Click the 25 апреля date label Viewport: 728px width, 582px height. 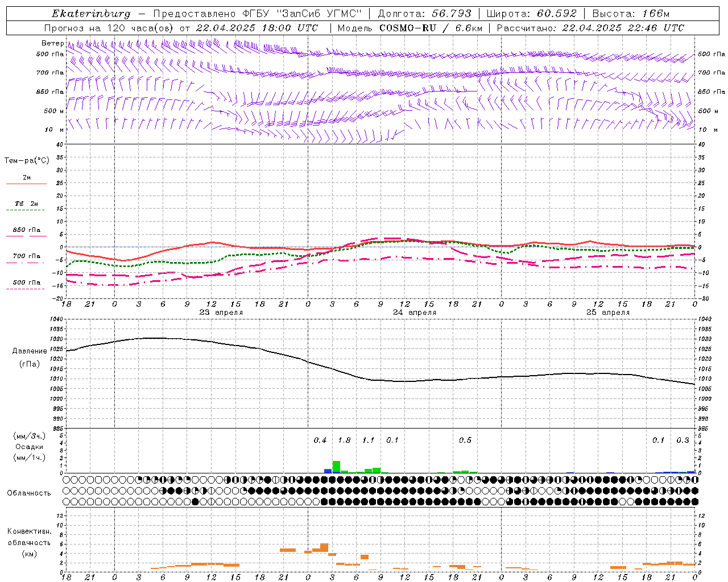coord(608,313)
